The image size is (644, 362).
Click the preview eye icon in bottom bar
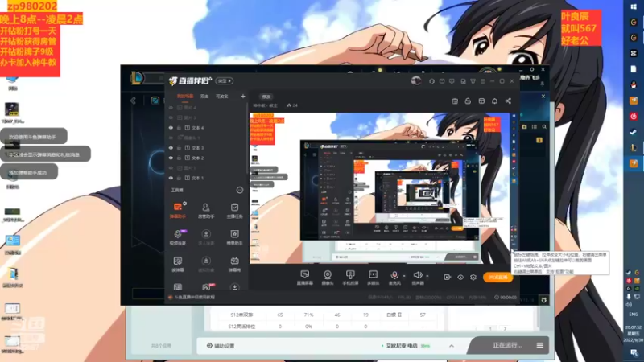pyautogui.click(x=460, y=277)
